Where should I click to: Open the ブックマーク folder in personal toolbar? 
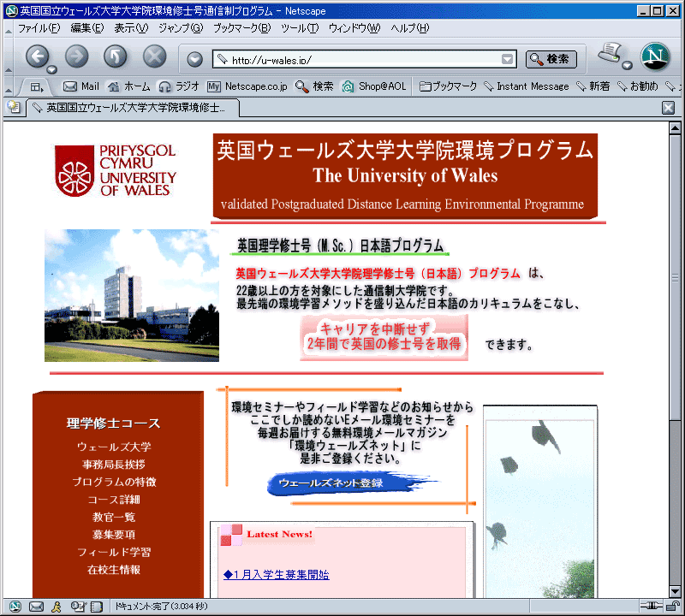[448, 86]
